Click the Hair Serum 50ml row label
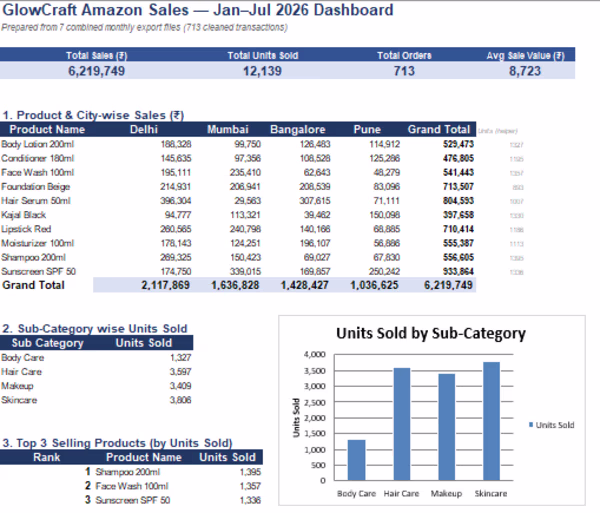 (36, 201)
